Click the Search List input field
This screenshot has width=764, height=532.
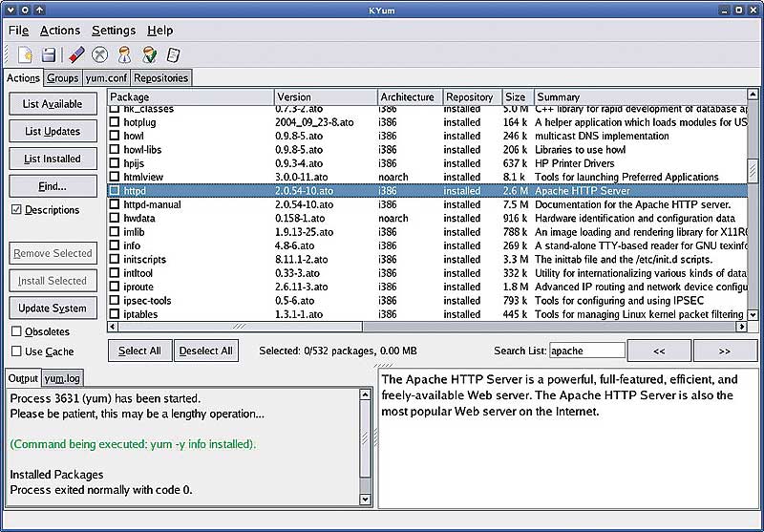pos(587,351)
